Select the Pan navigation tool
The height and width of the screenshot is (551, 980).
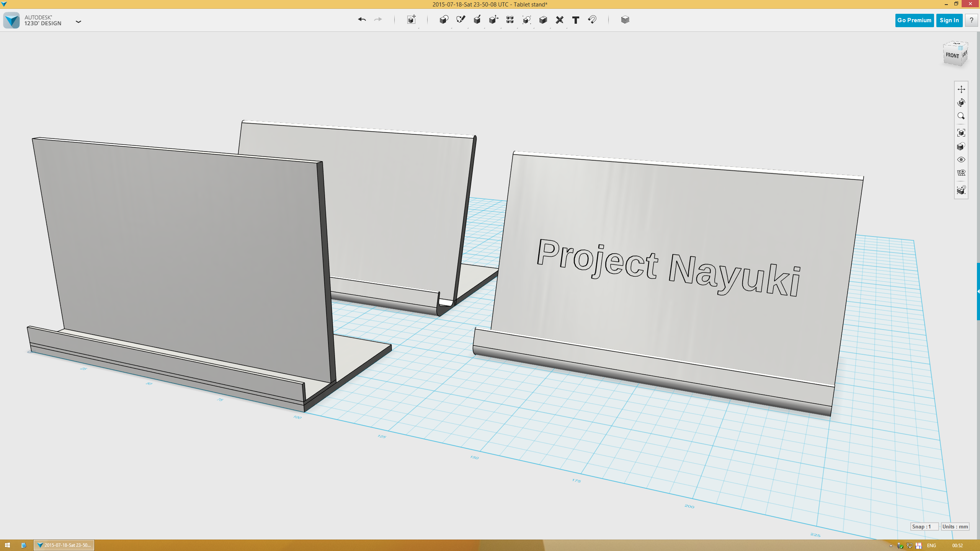(961, 89)
